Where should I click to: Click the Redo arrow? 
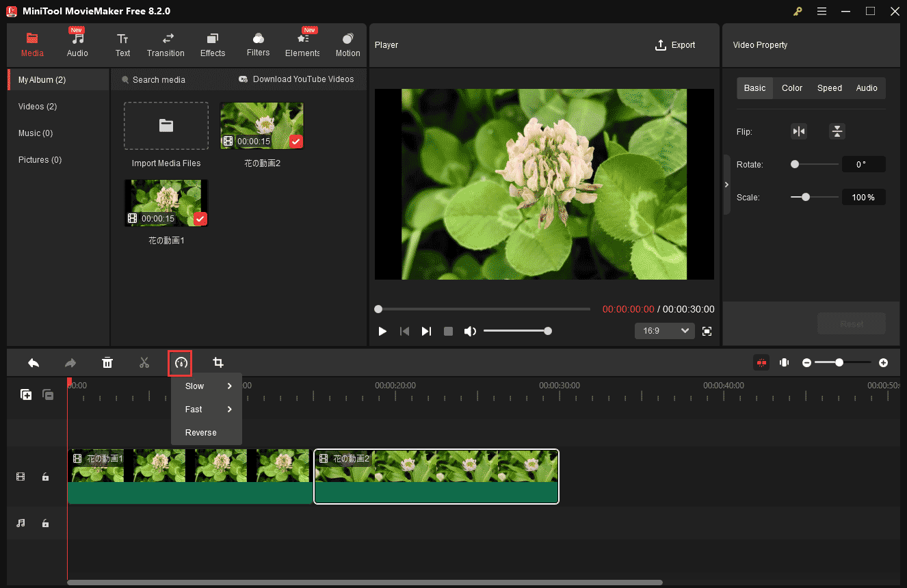70,362
